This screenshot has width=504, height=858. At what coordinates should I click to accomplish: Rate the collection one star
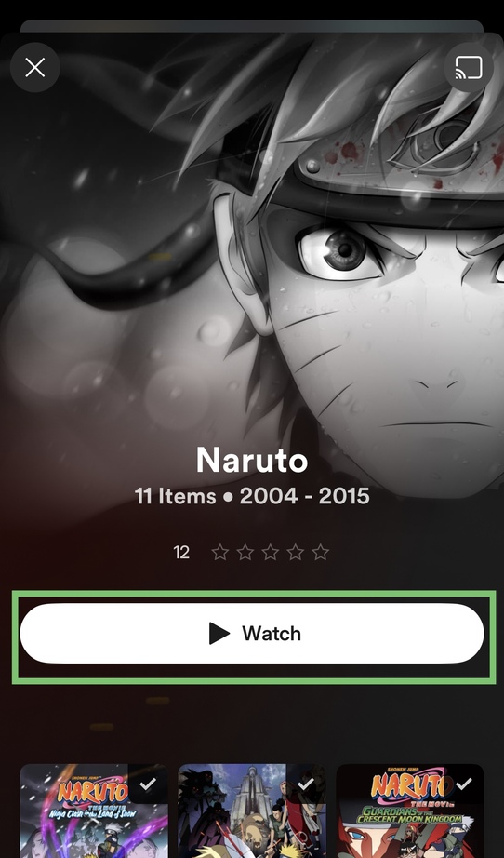pos(220,553)
